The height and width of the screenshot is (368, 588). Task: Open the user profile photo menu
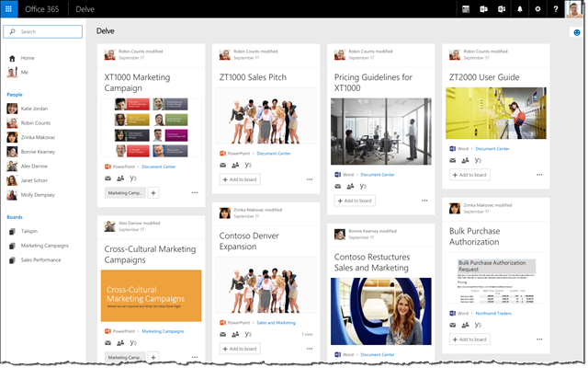[x=574, y=9]
